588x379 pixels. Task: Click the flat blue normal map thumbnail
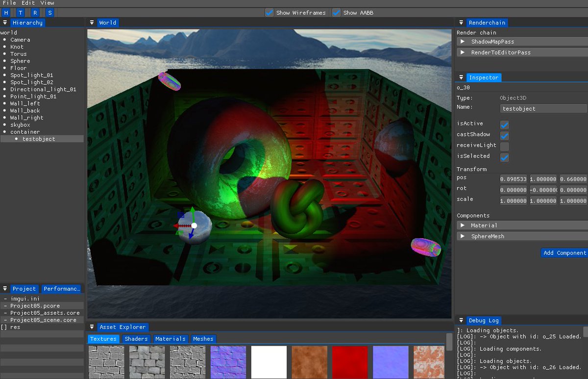pos(391,362)
